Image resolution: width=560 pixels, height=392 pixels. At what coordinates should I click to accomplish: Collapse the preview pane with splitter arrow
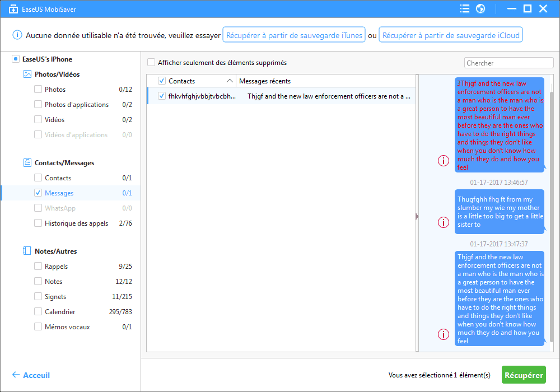click(417, 216)
